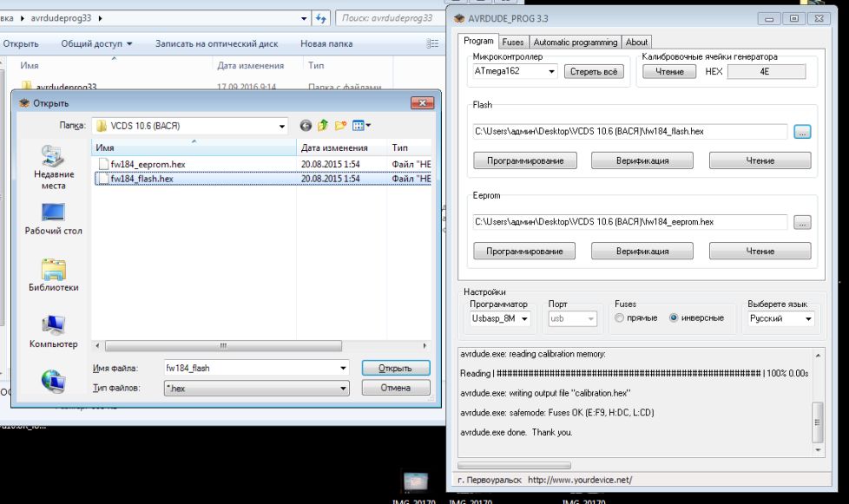
Task: Switch to the About tab
Action: 637,43
